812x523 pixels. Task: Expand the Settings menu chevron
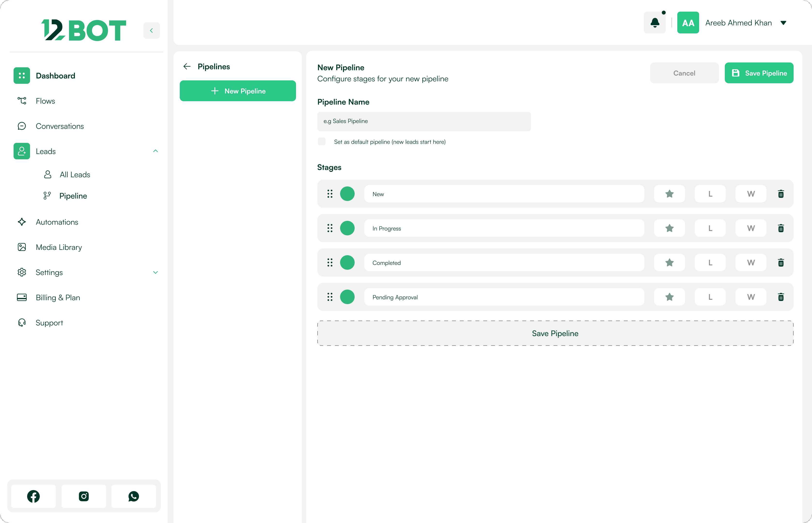coord(156,272)
